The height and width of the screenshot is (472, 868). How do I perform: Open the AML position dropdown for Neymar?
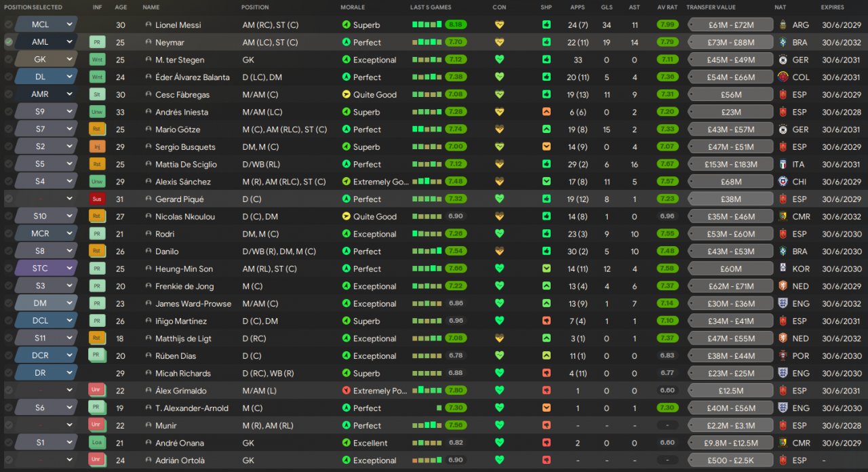click(45, 42)
